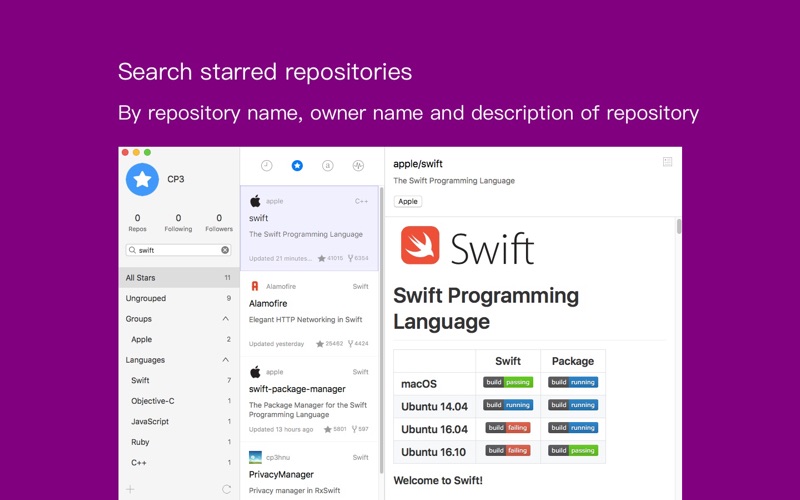The height and width of the screenshot is (500, 800).
Task: Click the add group plus icon
Action: pos(131,489)
